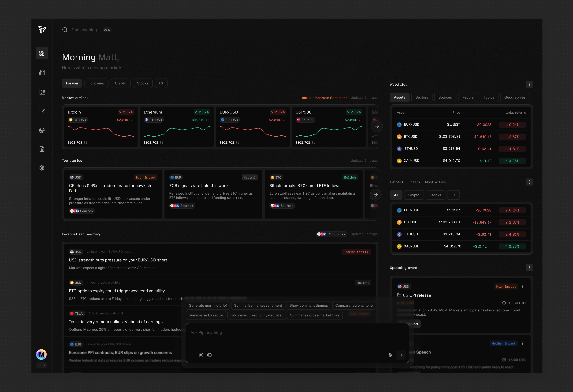
Task: Open the news feed icon in sidebar
Action: click(42, 73)
